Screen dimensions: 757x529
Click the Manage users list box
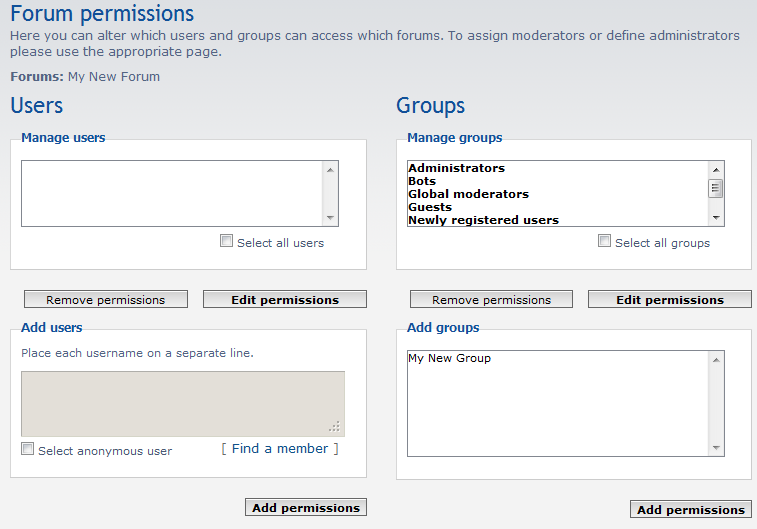(x=172, y=193)
